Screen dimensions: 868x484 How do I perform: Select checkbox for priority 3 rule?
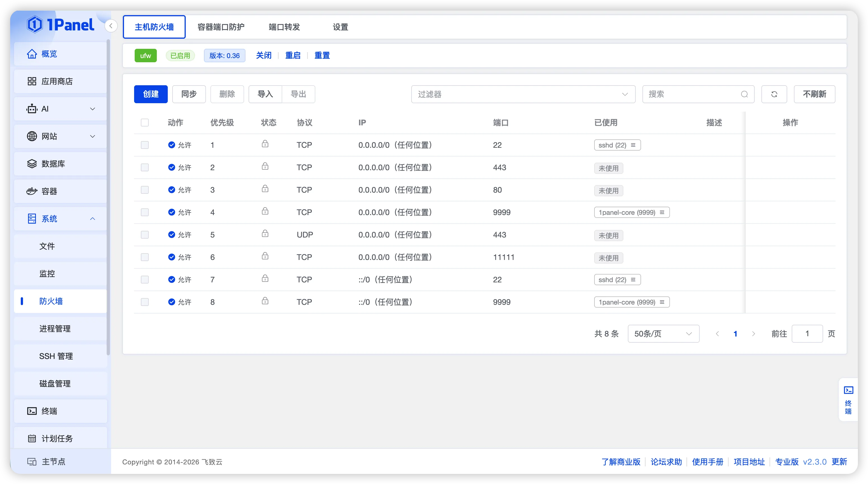pos(144,190)
